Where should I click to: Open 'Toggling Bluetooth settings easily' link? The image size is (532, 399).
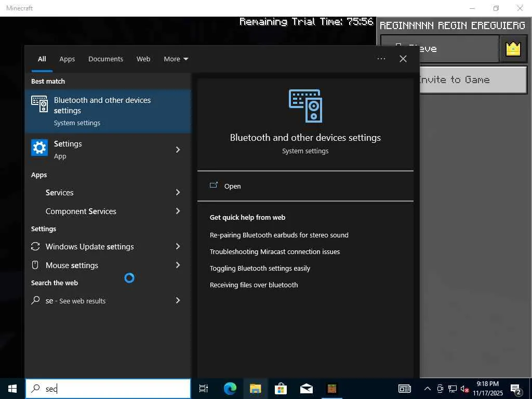tap(260, 269)
